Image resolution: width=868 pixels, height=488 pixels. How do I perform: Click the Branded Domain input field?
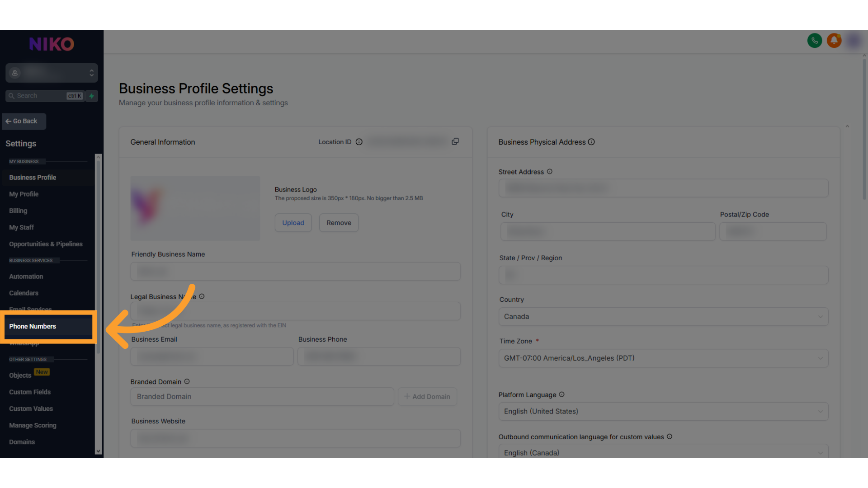tap(262, 397)
